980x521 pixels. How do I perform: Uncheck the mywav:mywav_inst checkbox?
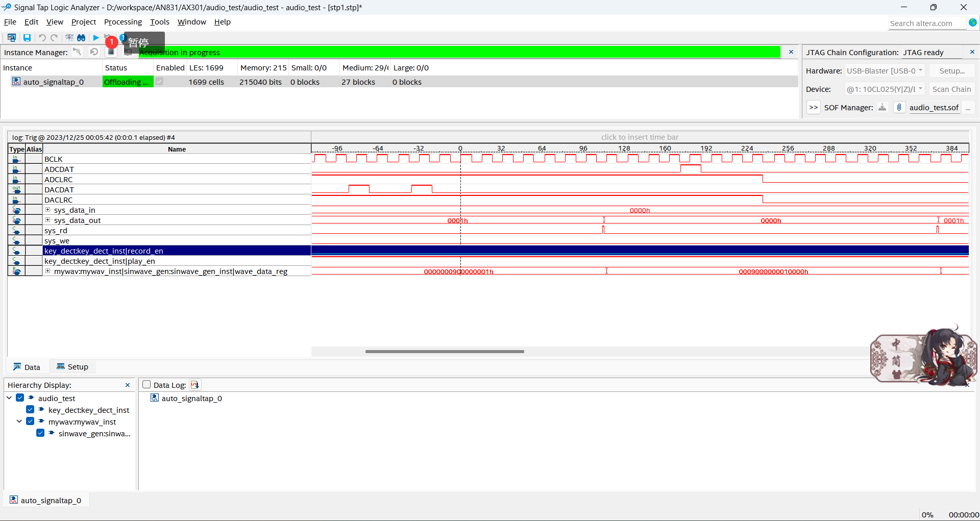pyautogui.click(x=30, y=421)
